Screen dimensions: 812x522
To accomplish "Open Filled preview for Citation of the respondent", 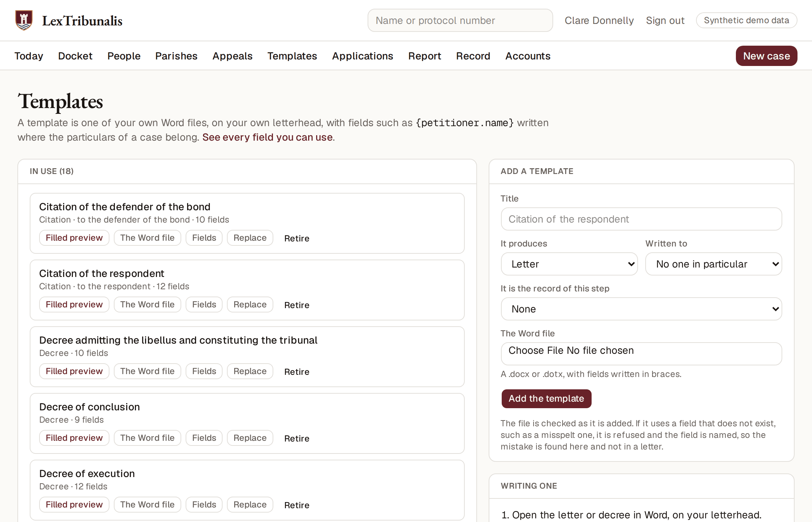I will [74, 304].
